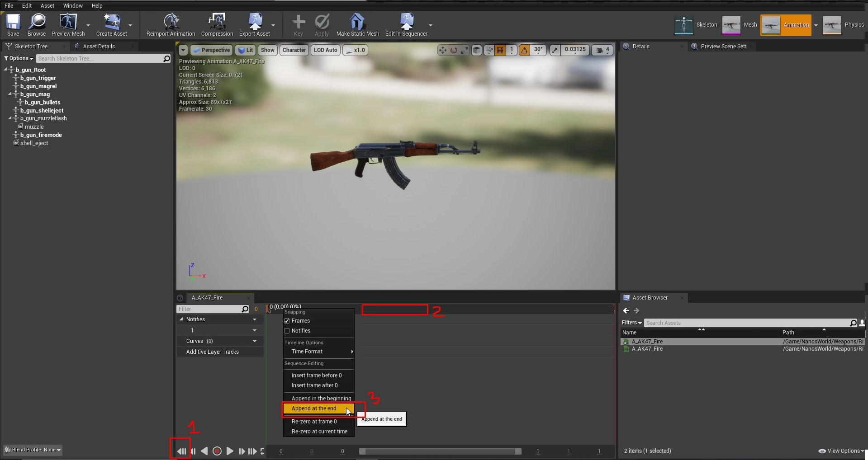Click the Show button in viewport

tap(267, 50)
